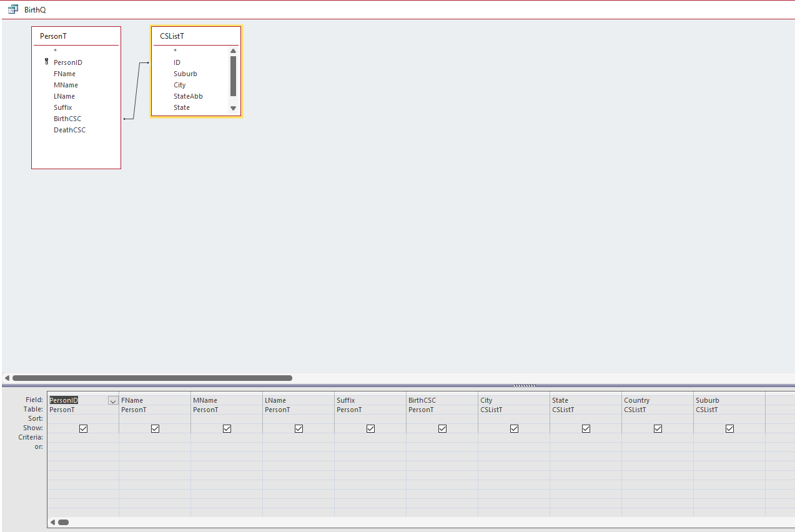Select the join line between PersonT and CSListT
The image size is (795, 532).
tap(136, 91)
